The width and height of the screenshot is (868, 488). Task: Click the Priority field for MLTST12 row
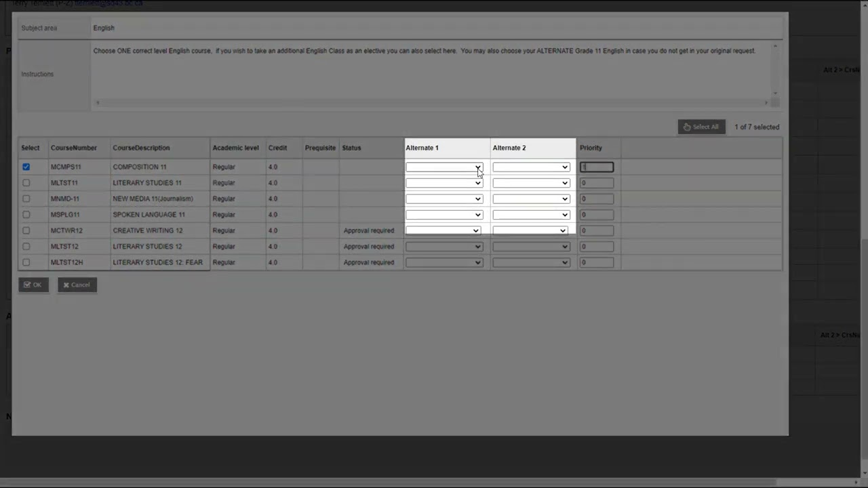tap(597, 247)
